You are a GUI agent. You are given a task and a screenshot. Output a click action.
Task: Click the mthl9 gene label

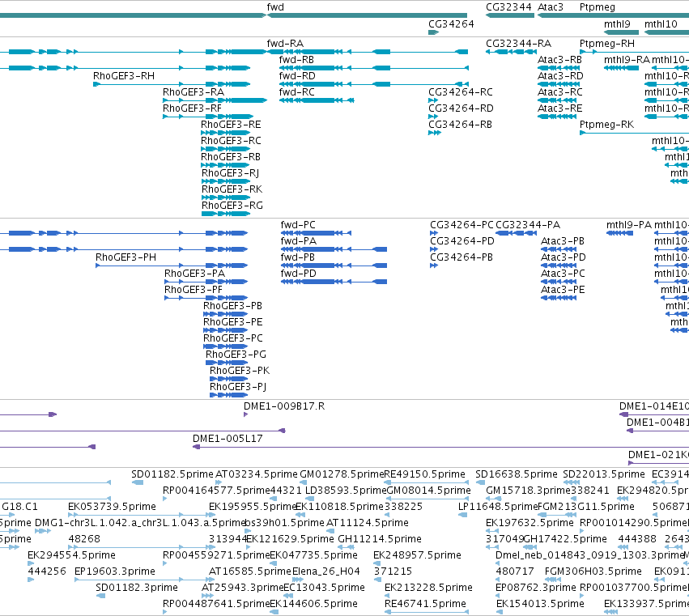click(617, 23)
